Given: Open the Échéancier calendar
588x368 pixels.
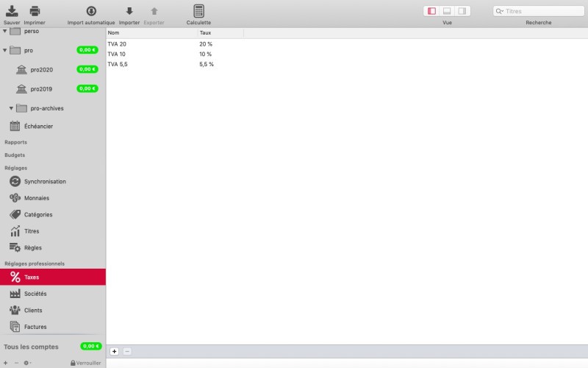Looking at the screenshot, I should tap(37, 126).
